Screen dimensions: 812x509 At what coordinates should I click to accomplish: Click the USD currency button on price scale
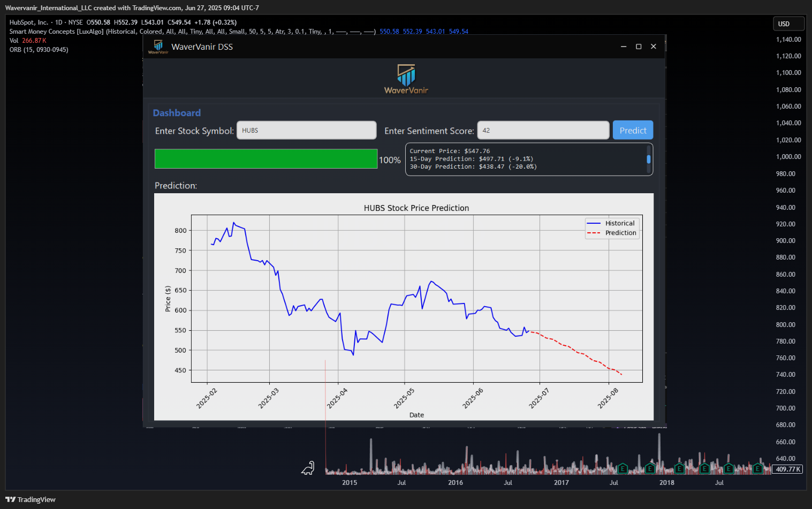[788, 24]
